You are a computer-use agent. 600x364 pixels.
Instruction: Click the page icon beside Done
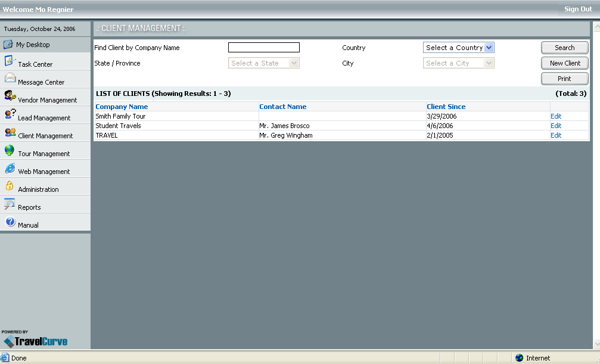[x=4, y=358]
